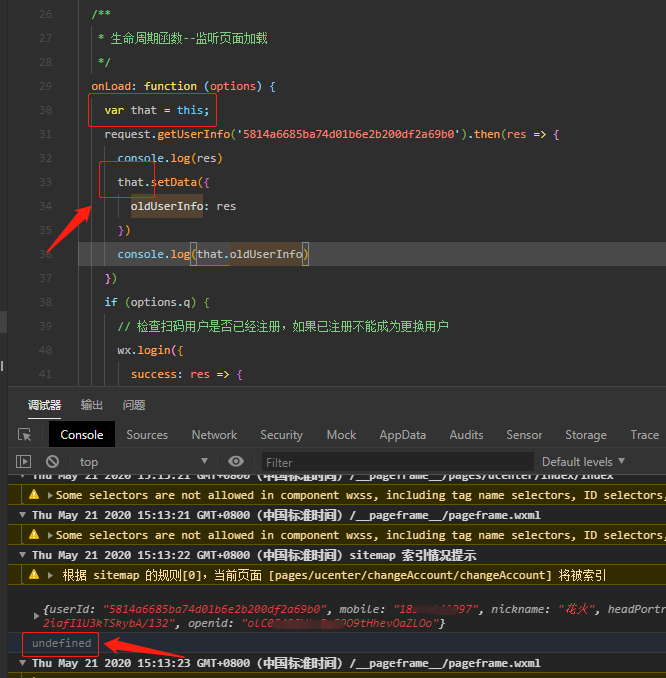Open the Mock tab

point(341,435)
